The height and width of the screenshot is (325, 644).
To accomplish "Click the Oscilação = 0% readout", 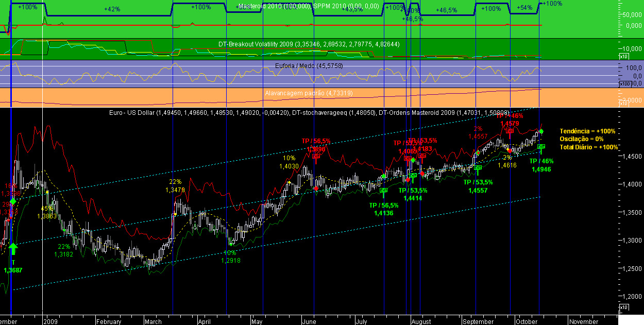I will 582,139.
